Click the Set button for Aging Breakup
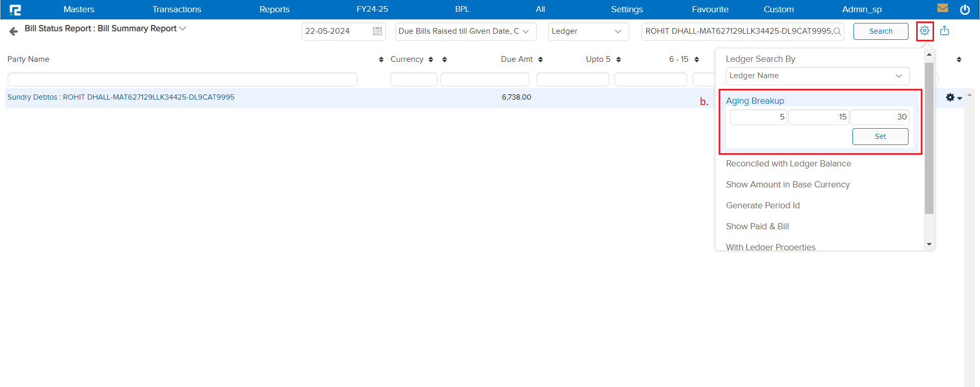The height and width of the screenshot is (387, 980). point(880,136)
